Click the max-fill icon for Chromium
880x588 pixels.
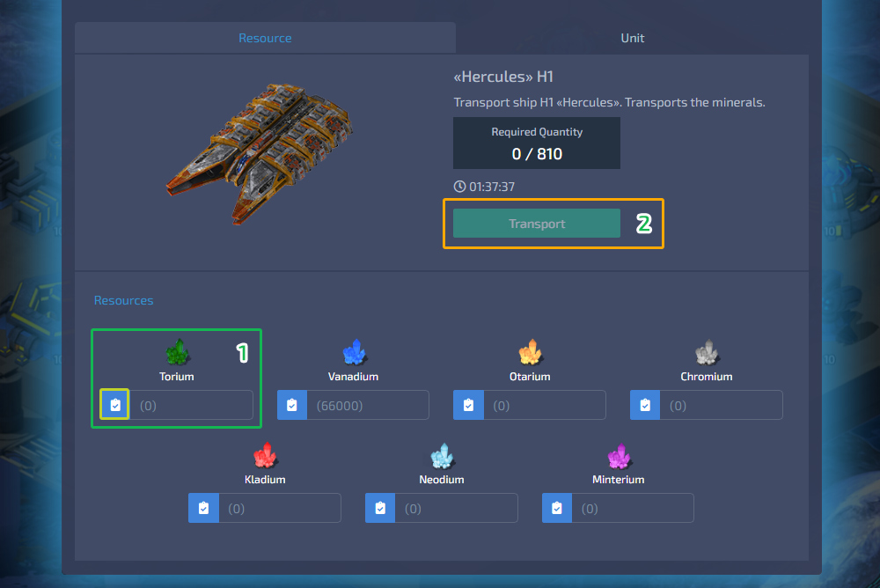(645, 405)
